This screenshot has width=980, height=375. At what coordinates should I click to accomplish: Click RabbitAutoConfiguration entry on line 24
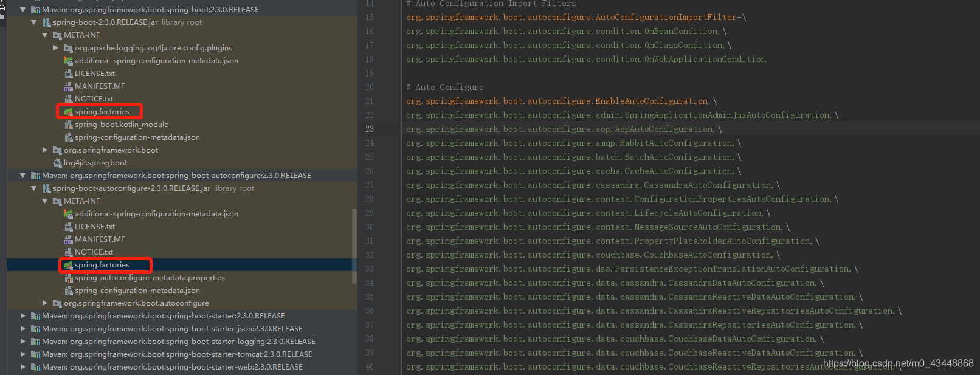(676, 143)
